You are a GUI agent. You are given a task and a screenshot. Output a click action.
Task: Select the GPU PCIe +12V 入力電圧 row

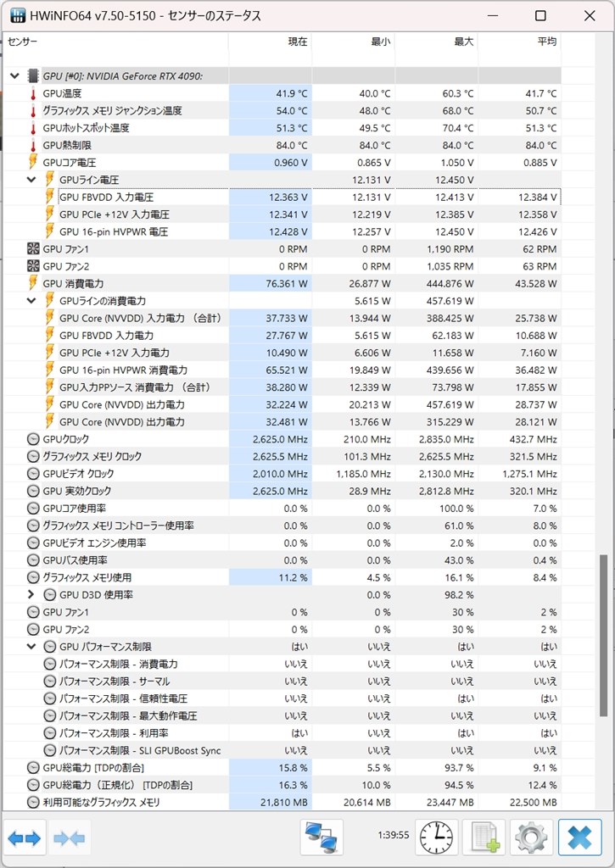282,214
